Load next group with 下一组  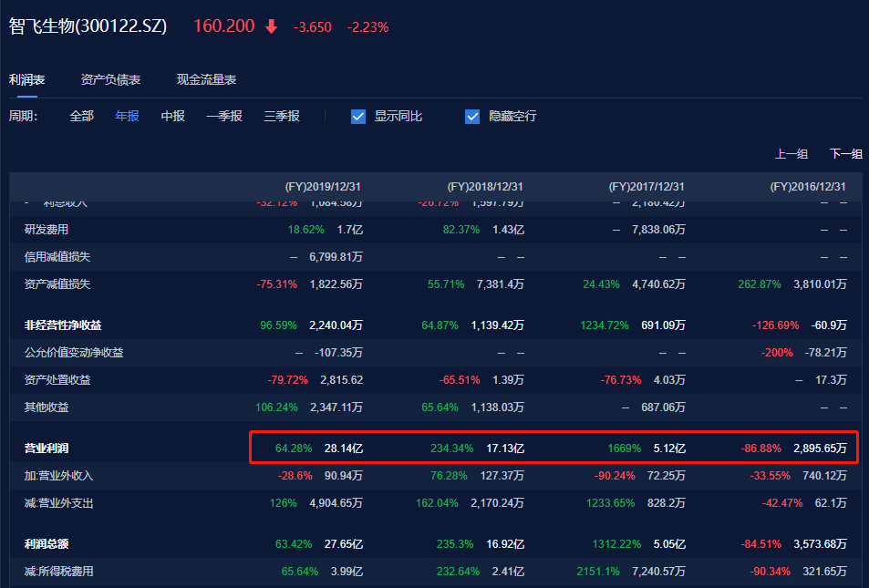(845, 154)
